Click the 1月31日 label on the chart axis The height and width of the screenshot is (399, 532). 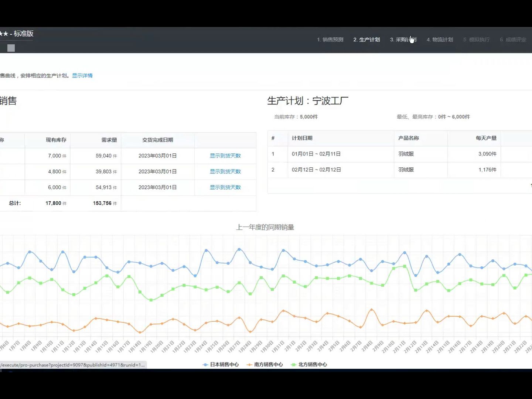pyautogui.click(x=278, y=346)
